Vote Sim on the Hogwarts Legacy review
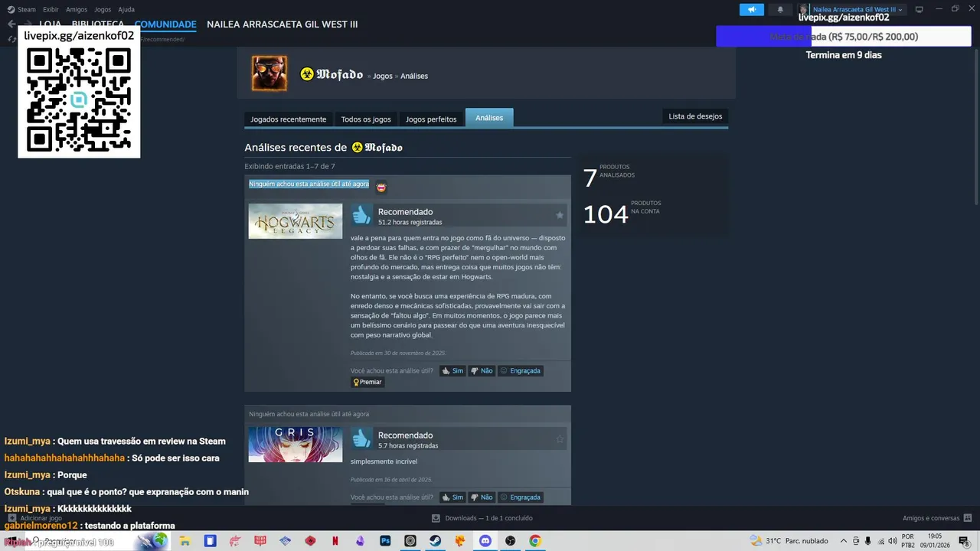Viewport: 980px width, 551px height. click(452, 370)
